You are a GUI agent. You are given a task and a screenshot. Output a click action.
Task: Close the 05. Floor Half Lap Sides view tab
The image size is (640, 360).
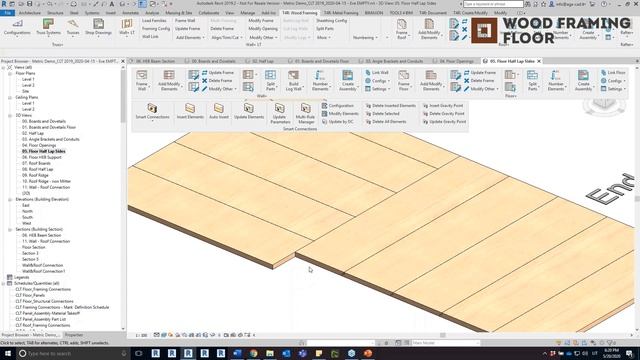coord(539,61)
